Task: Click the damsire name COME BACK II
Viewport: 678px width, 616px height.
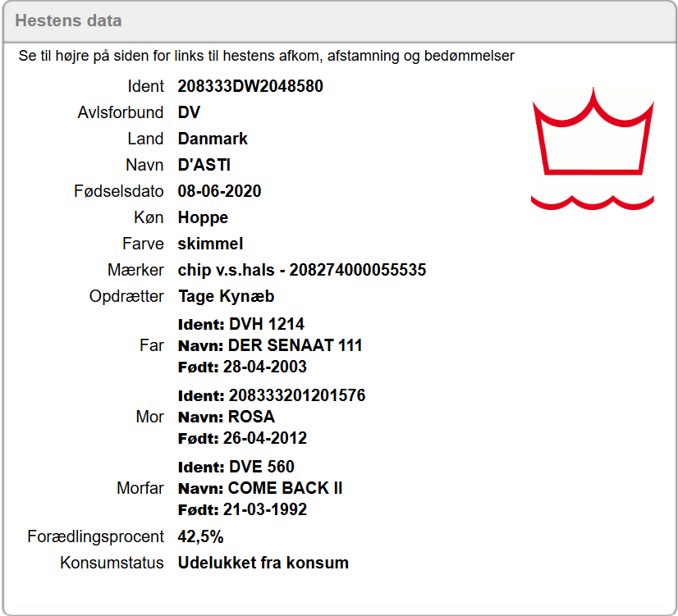Action: [285, 488]
